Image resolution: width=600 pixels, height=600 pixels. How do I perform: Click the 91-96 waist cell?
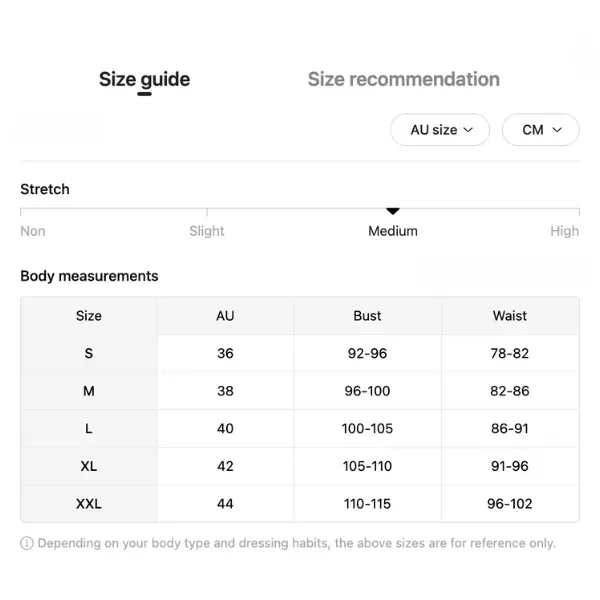tap(510, 466)
